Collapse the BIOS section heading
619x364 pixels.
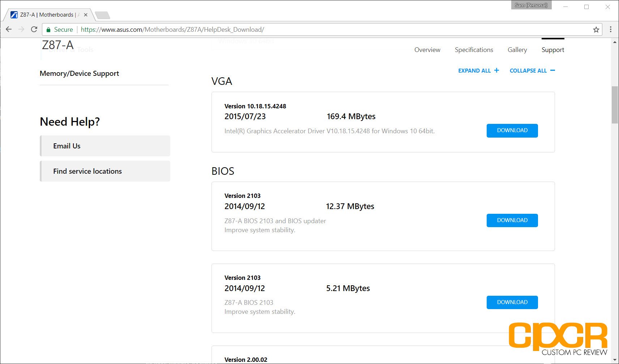click(x=223, y=171)
